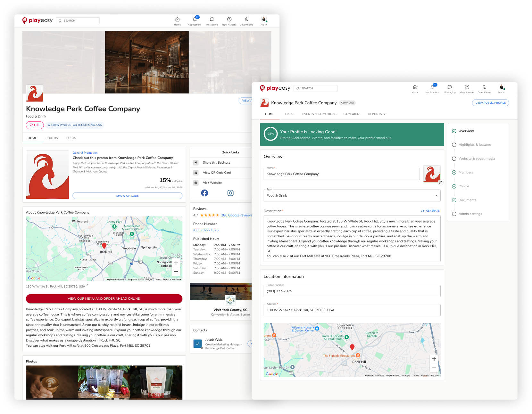This screenshot has width=532, height=414.
Task: Switch to the CAMPAIGNS tab
Action: 352,114
